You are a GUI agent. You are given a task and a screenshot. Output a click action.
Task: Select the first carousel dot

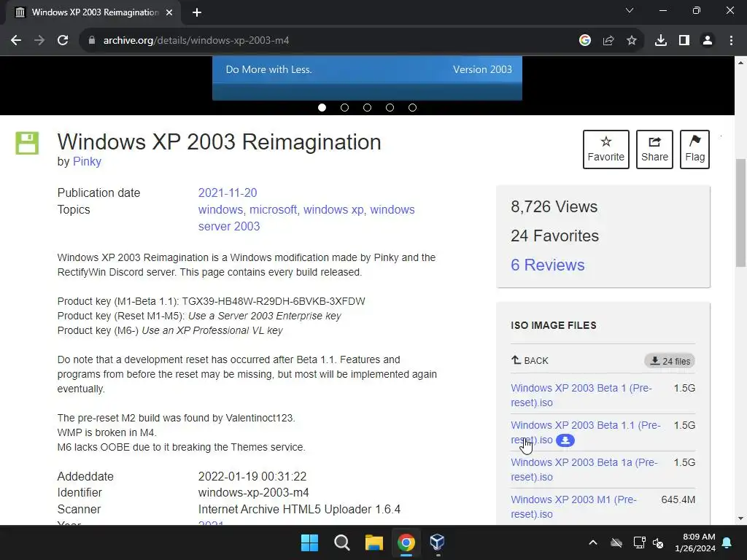coord(322,108)
